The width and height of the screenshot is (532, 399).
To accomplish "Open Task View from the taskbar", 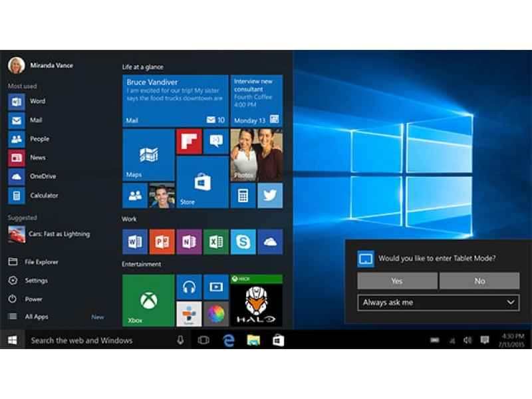I will 203,340.
